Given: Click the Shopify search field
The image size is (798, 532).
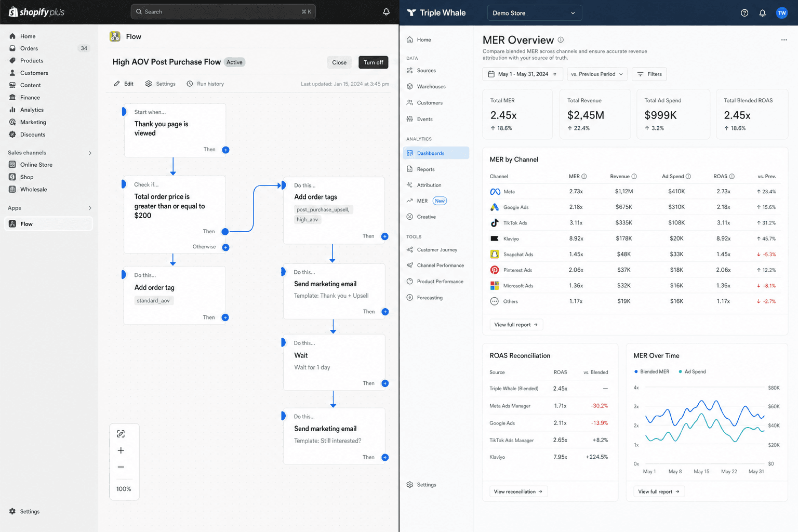Looking at the screenshot, I should [x=223, y=11].
